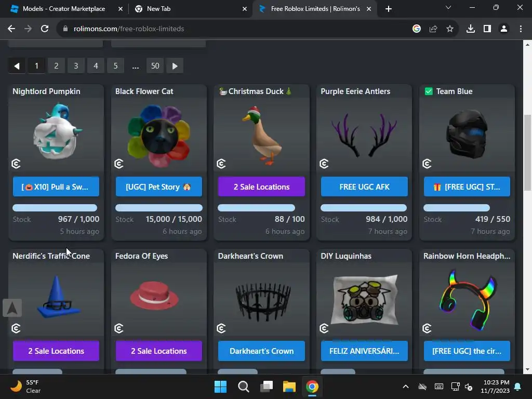Open the [FREE UGC] the cir... button

pyautogui.click(x=467, y=351)
